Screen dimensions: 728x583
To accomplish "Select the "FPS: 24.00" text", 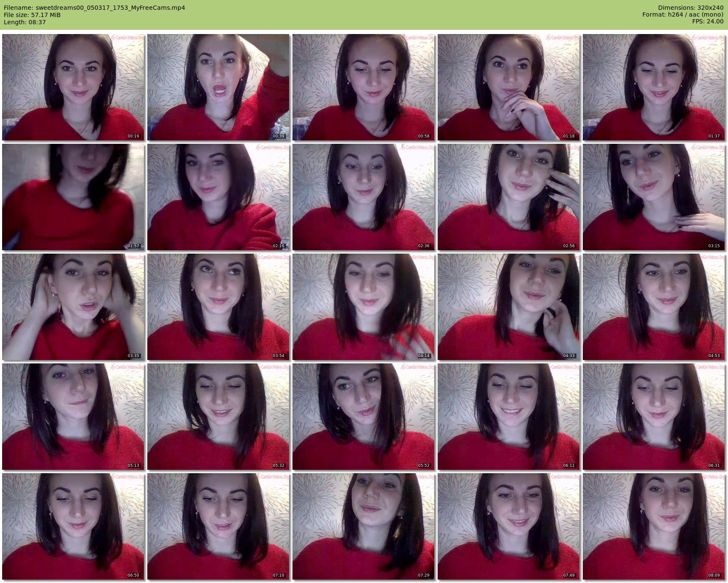I will pyautogui.click(x=708, y=22).
